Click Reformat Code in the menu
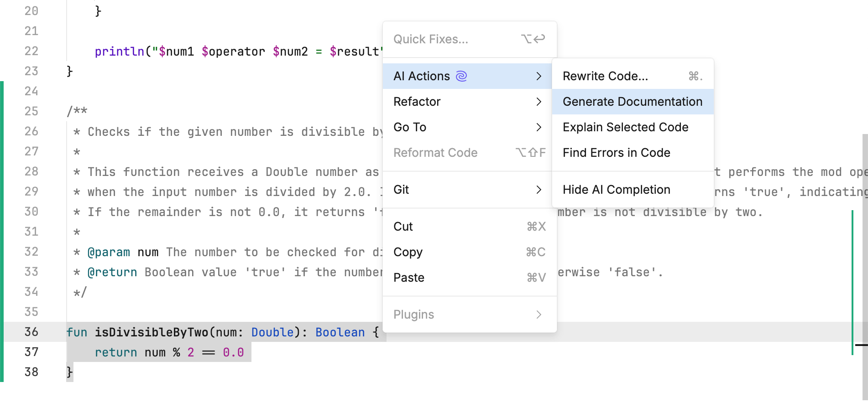Image resolution: width=868 pixels, height=413 pixels. click(435, 153)
